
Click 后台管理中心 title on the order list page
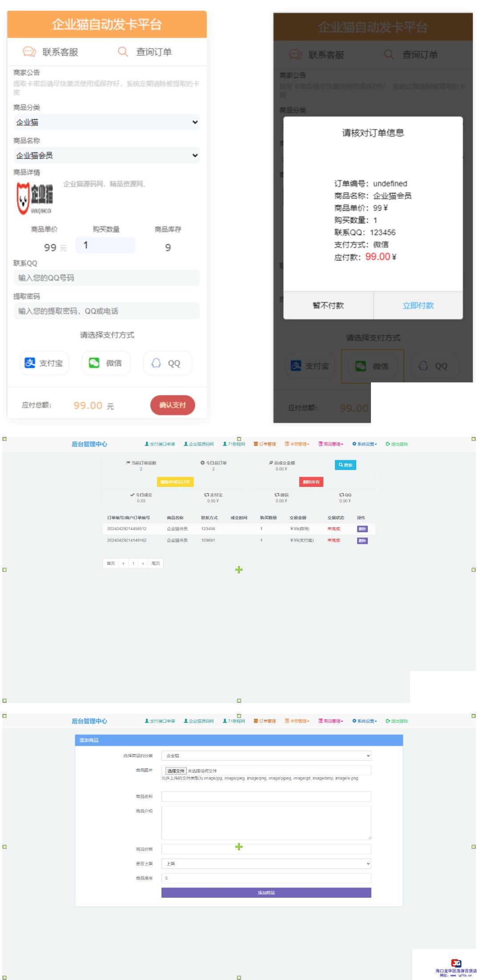coord(89,444)
